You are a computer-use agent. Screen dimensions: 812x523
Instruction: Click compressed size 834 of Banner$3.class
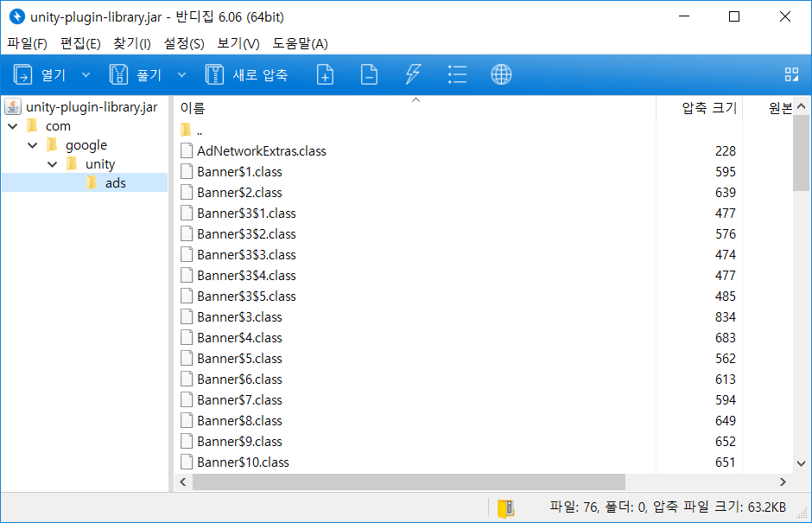pyautogui.click(x=725, y=316)
